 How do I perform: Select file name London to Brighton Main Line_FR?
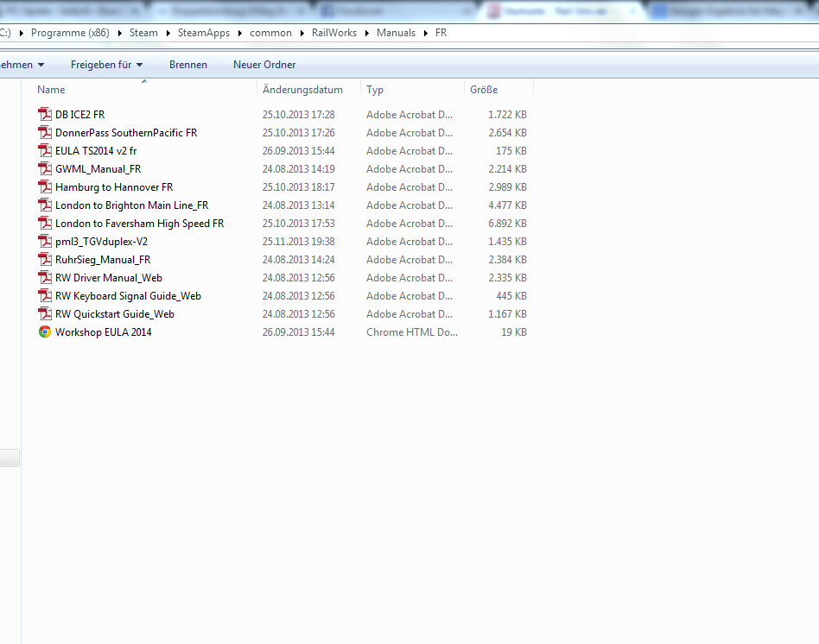coord(131,205)
